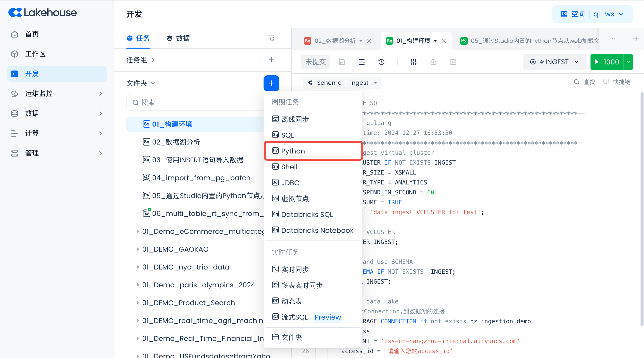This screenshot has width=644, height=358.
Task: Click the blue plus new task button
Action: point(271,83)
